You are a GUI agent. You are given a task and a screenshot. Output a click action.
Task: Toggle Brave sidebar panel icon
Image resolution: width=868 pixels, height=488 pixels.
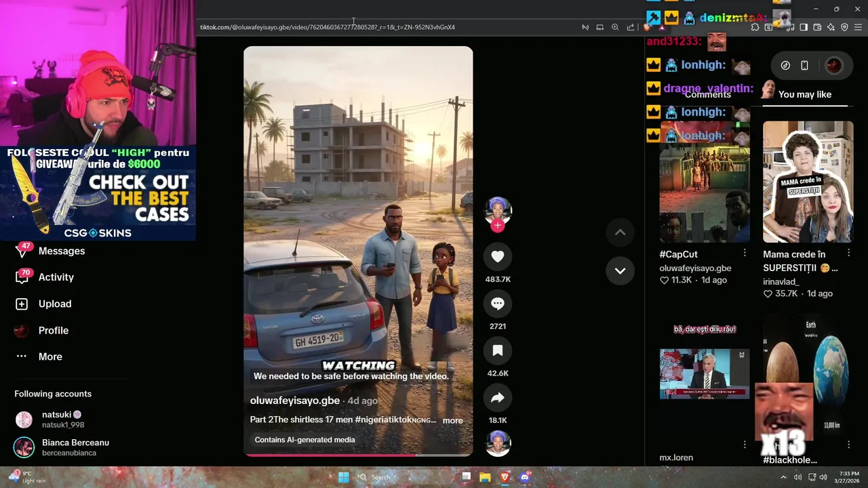(804, 27)
